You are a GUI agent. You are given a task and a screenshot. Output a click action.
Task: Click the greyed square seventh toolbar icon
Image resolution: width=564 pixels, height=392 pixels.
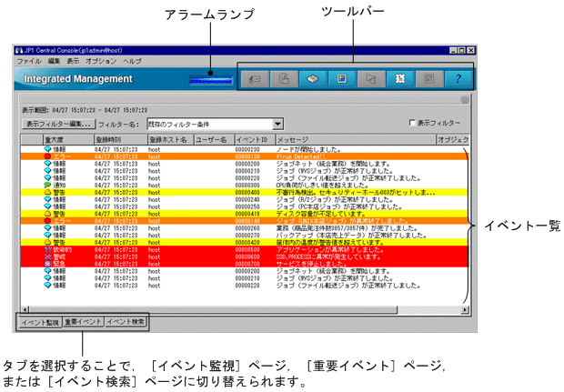click(x=429, y=79)
